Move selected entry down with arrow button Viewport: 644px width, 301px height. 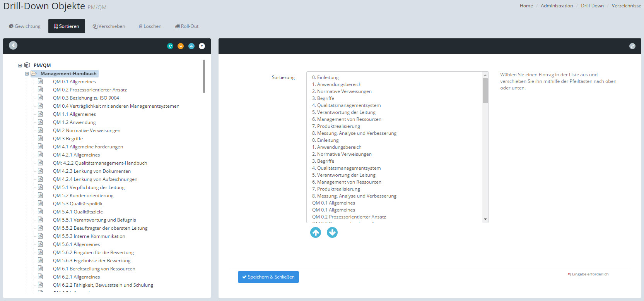pos(332,232)
